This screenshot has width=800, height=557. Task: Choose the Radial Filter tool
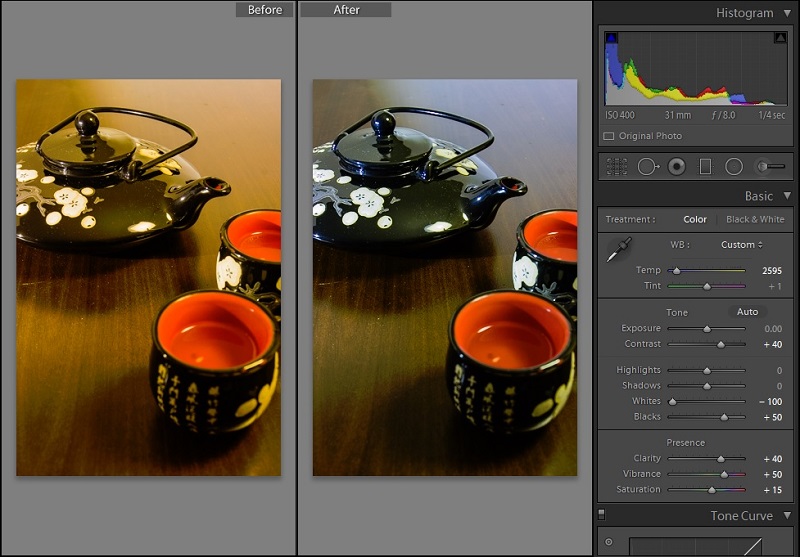tap(733, 166)
